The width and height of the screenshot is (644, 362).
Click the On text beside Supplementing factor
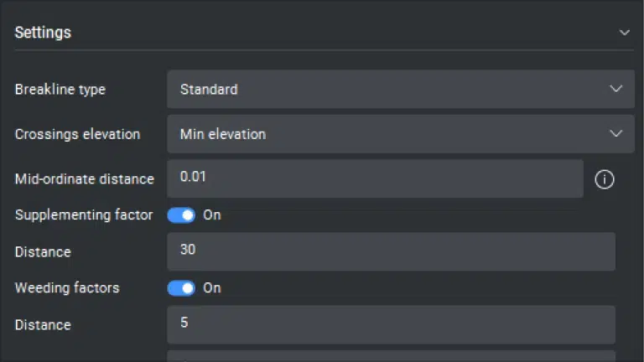tap(212, 215)
